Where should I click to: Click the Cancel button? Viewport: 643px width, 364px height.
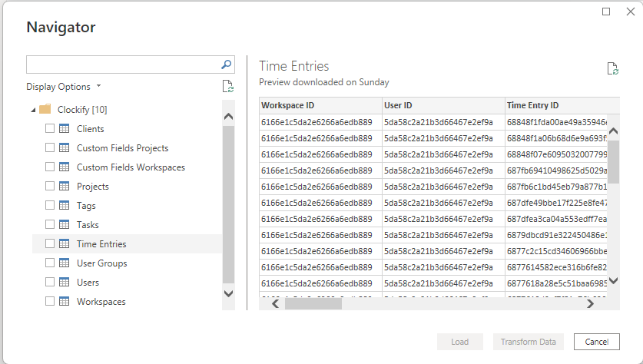597,342
